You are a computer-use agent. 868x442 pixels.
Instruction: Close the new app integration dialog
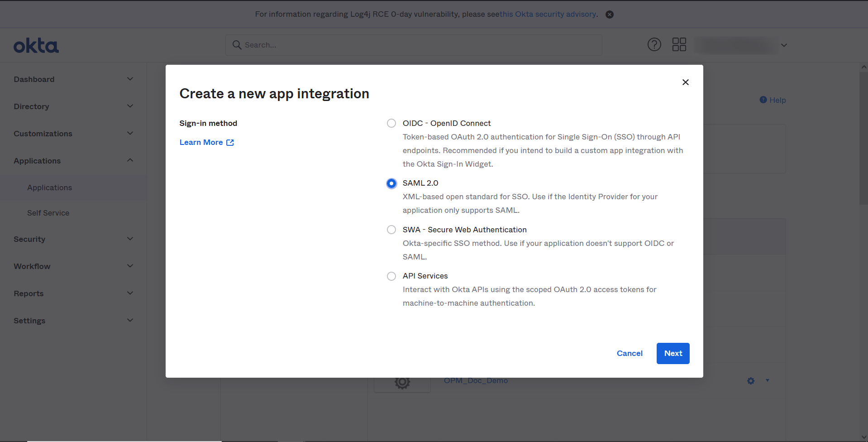685,82
